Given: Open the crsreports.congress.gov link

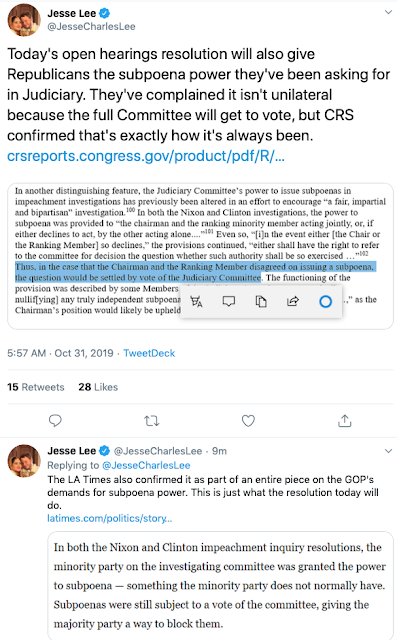Looking at the screenshot, I should [146, 156].
